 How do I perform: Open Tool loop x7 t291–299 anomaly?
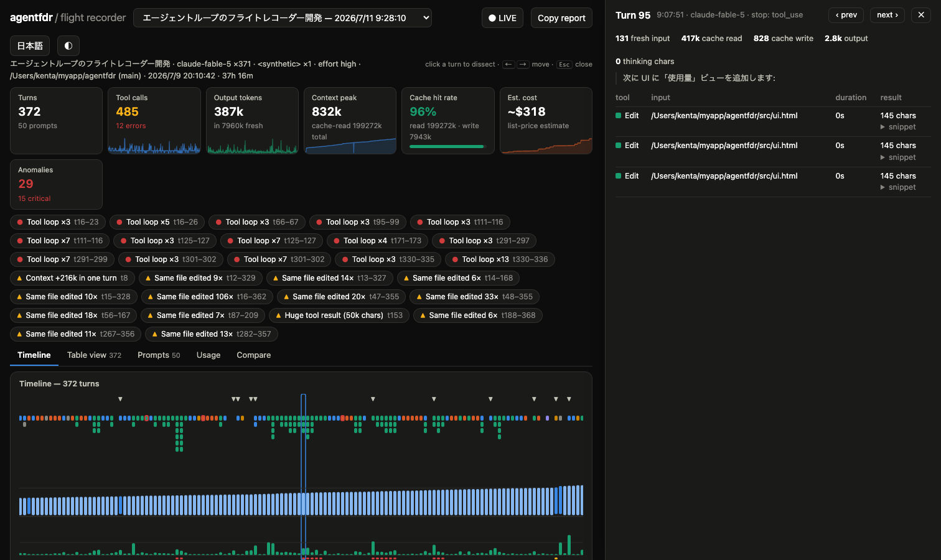tap(62, 259)
